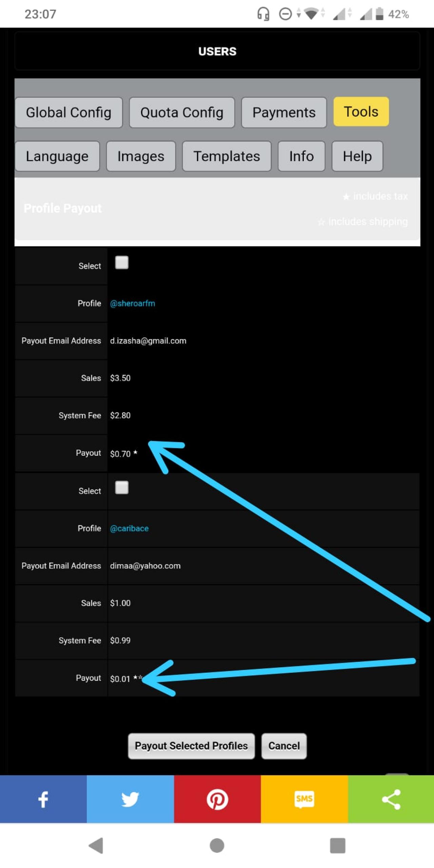Tap the Android home circle icon
The image size is (434, 868).
[x=217, y=845]
